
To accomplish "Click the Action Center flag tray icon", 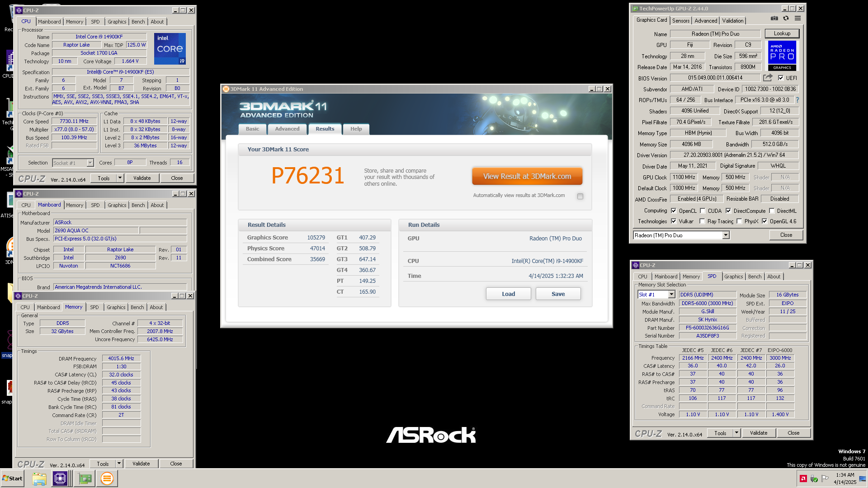I will [x=825, y=479].
